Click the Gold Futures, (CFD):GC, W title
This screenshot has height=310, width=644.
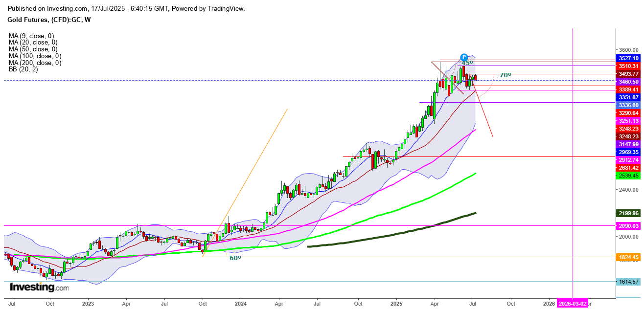[x=49, y=20]
